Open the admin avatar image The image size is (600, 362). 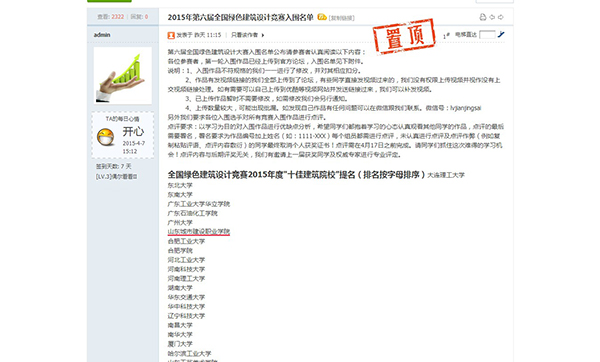pyautogui.click(x=123, y=76)
